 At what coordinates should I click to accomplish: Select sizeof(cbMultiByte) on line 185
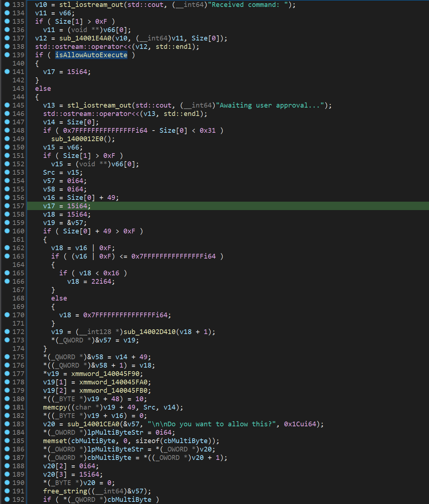176,441
